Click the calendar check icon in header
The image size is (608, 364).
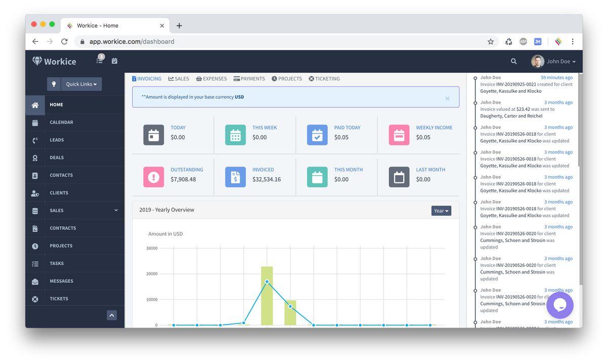coord(115,61)
